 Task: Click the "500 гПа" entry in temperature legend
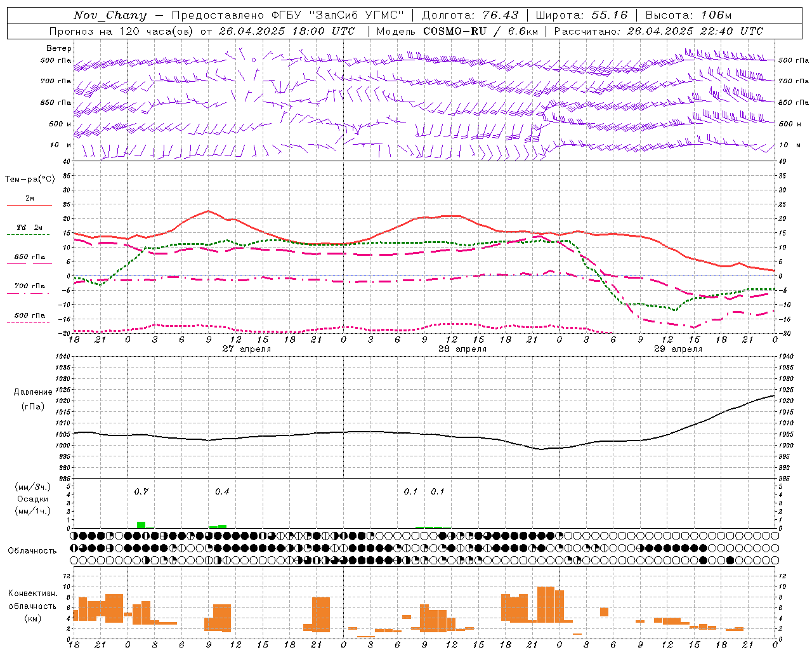[30, 315]
